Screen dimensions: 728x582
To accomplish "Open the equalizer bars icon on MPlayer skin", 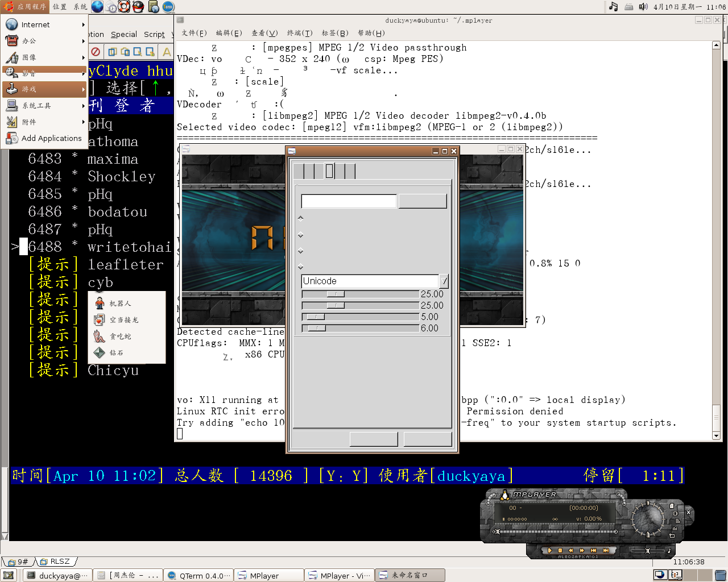I will (x=675, y=529).
